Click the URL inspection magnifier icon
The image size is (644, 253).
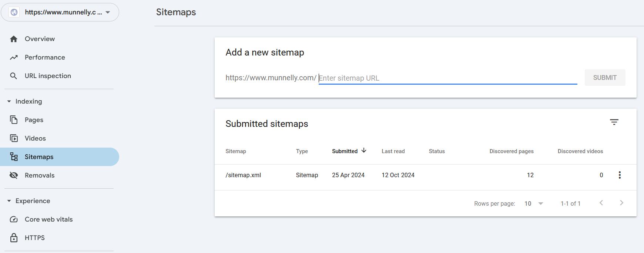[x=14, y=76]
